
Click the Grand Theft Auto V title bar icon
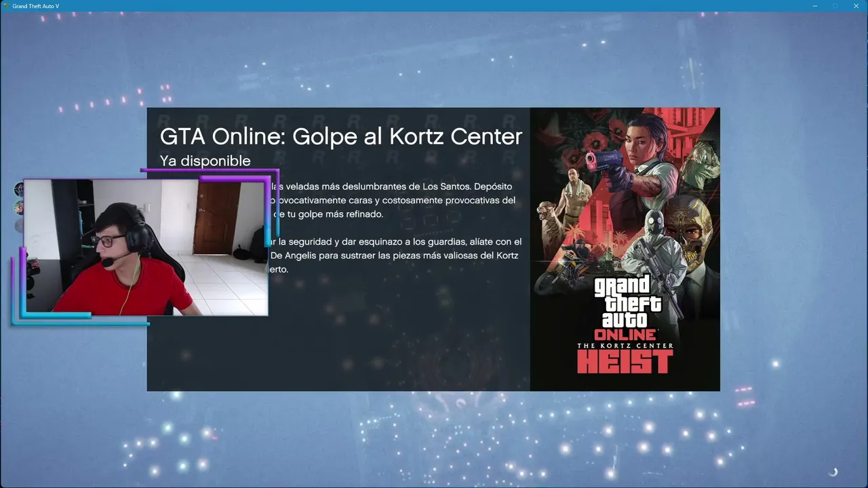6,6
